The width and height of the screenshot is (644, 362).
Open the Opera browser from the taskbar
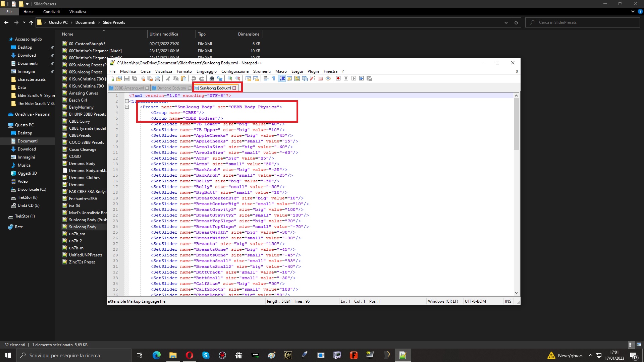(189, 355)
